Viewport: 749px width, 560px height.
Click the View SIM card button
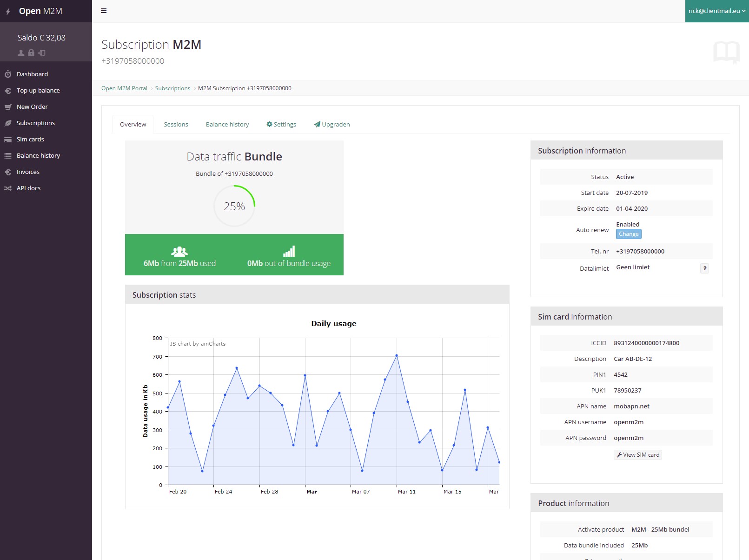tap(637, 454)
